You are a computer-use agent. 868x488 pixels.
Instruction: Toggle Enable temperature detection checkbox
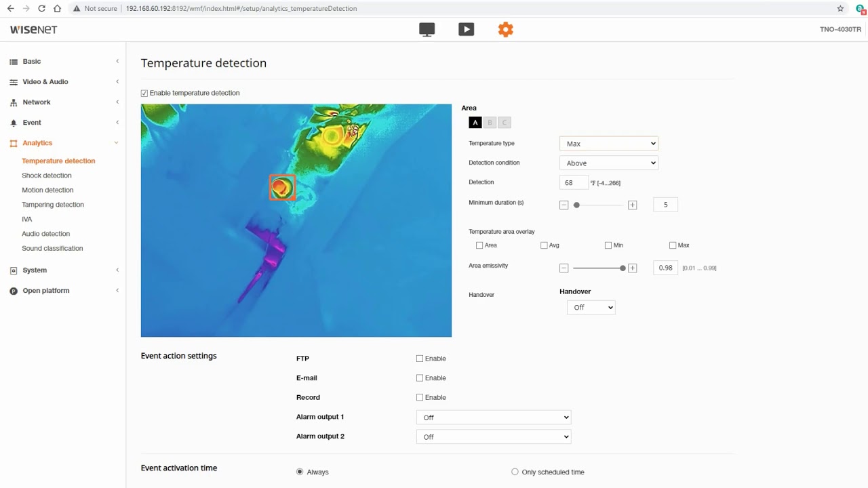pyautogui.click(x=144, y=94)
